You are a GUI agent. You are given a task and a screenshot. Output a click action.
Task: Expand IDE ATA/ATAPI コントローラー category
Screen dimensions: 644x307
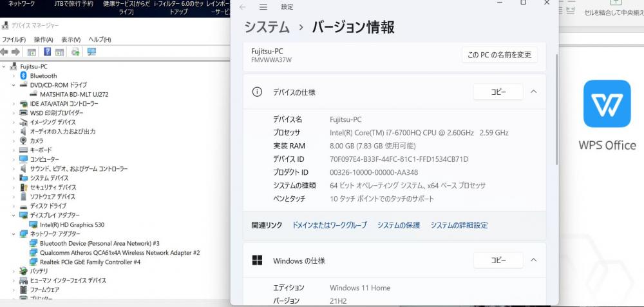point(14,104)
